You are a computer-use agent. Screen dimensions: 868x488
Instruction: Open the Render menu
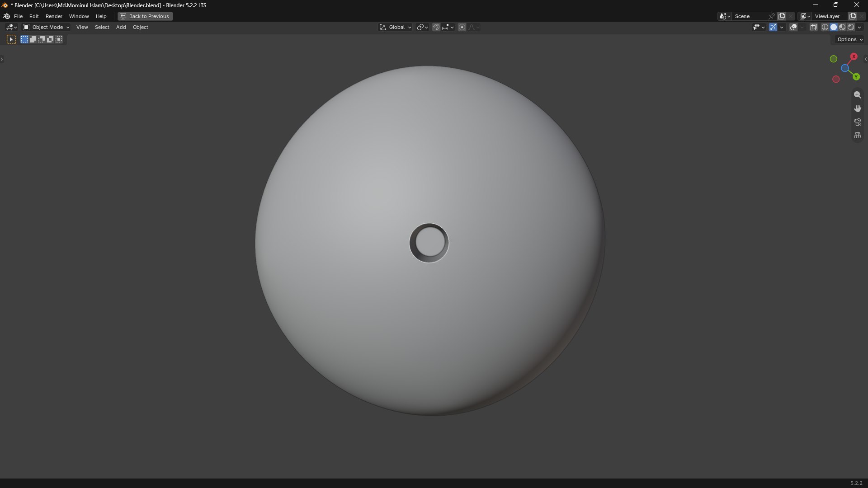pos(54,16)
